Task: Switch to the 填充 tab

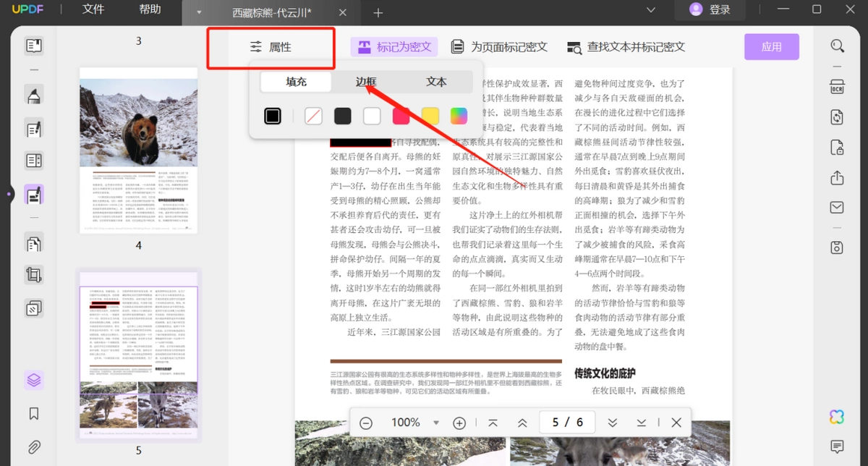Action: click(x=297, y=82)
